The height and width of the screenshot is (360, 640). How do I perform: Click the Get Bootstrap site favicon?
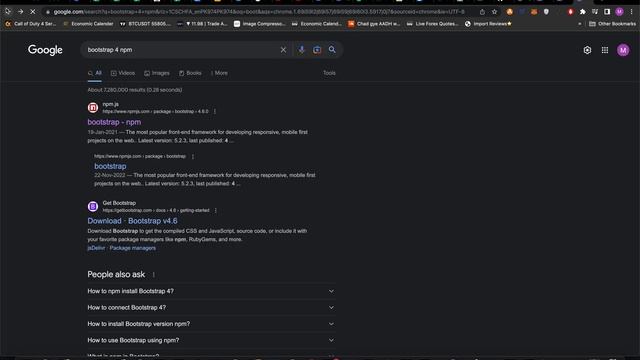93,207
